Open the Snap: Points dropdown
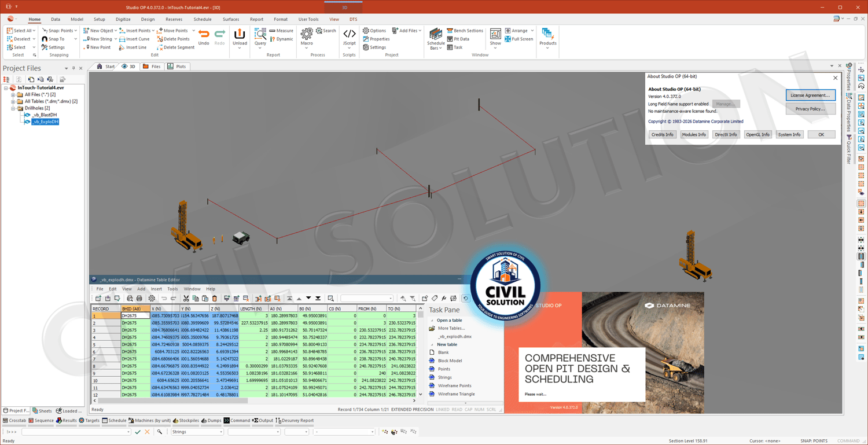The width and height of the screenshot is (868, 445). 76,31
